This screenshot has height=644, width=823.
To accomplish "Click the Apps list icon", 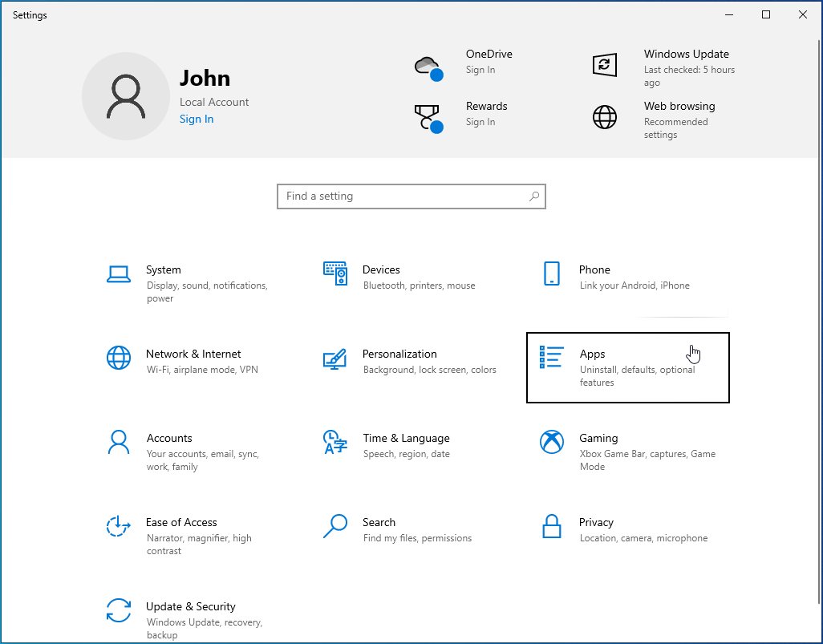I will pos(552,358).
